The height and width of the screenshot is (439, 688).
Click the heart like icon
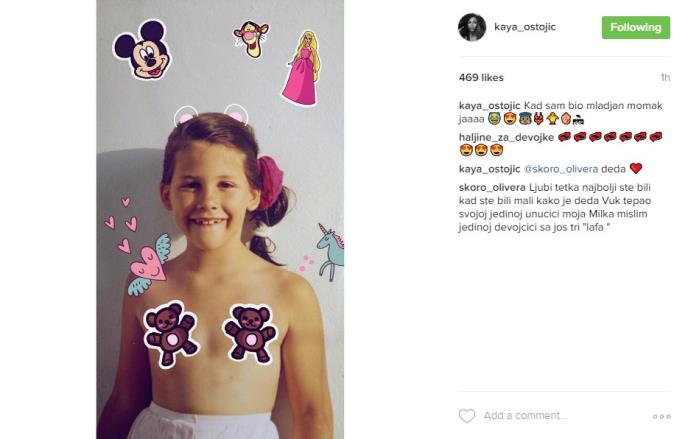[x=467, y=416]
